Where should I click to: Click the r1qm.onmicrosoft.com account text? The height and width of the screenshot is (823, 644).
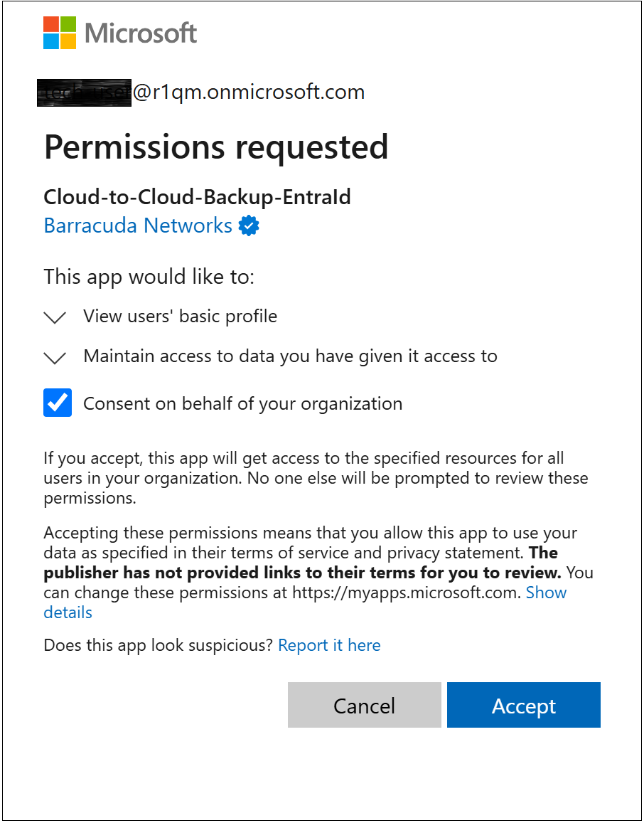[x=249, y=92]
